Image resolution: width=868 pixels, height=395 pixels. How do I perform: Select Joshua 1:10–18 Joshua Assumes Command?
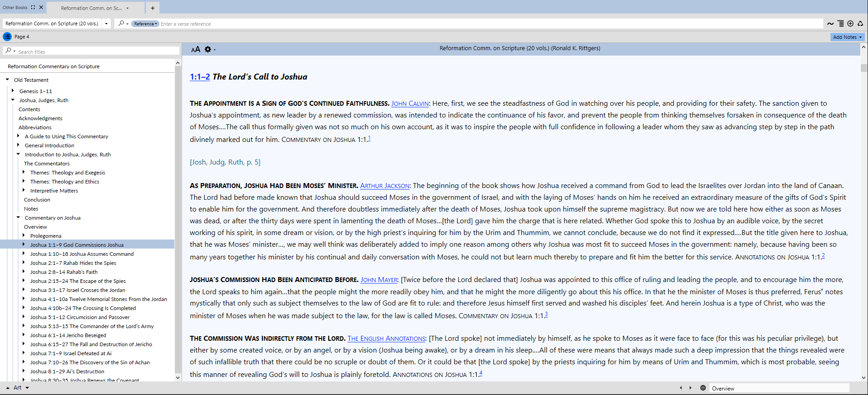82,254
